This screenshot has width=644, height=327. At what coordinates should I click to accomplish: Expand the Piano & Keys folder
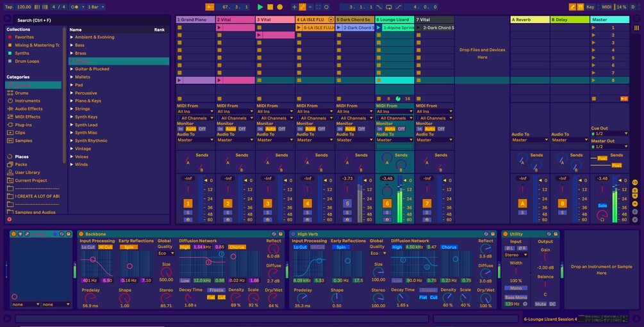coord(72,100)
